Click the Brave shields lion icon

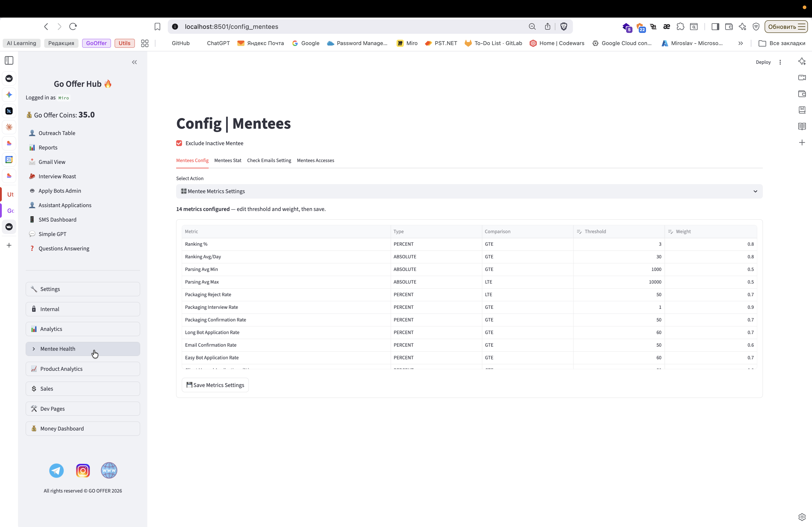tap(564, 27)
